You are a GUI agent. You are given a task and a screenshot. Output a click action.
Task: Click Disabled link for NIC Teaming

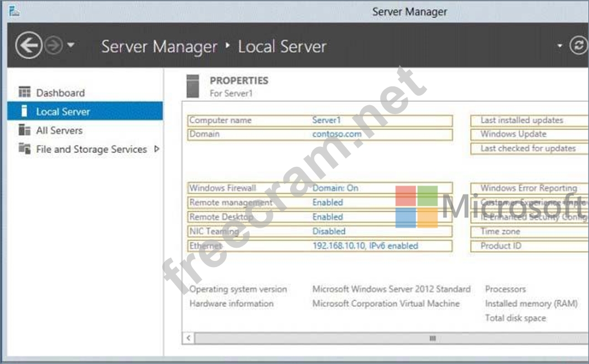329,231
